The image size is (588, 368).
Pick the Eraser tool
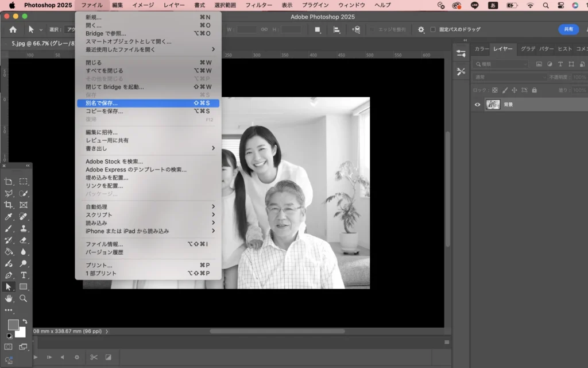[x=24, y=240]
